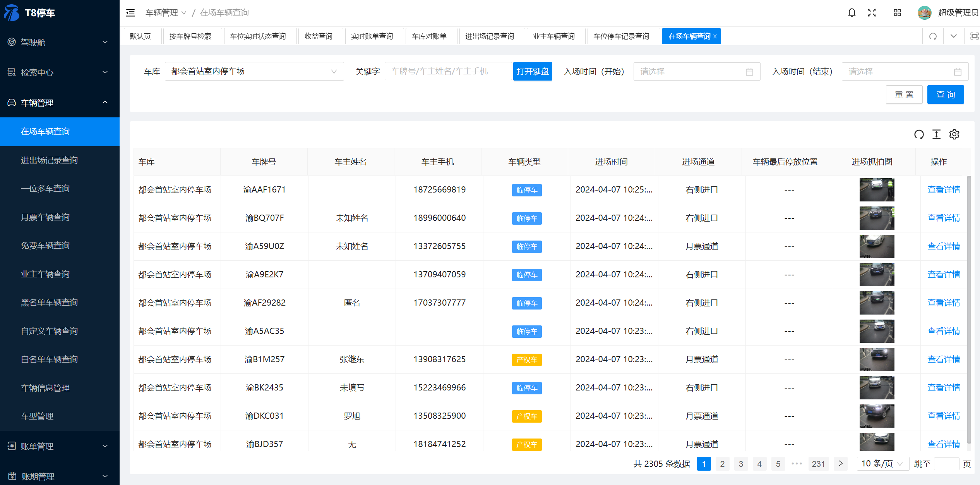Open calendar for 入场时间（开始）

(749, 72)
